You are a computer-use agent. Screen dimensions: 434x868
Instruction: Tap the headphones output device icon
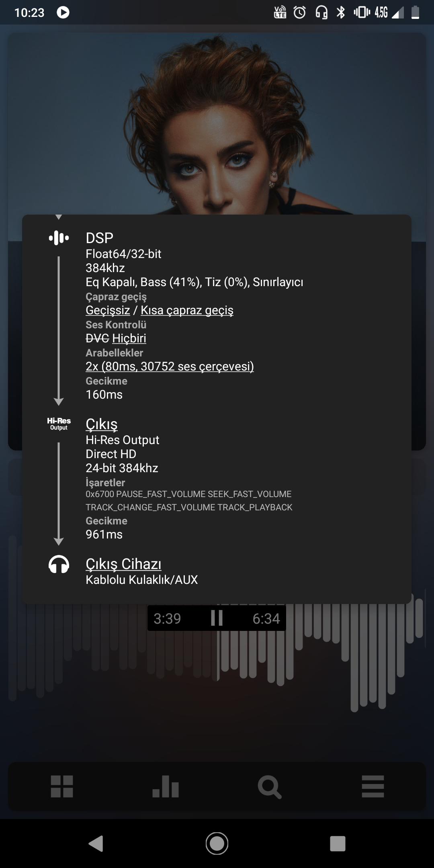(x=59, y=564)
